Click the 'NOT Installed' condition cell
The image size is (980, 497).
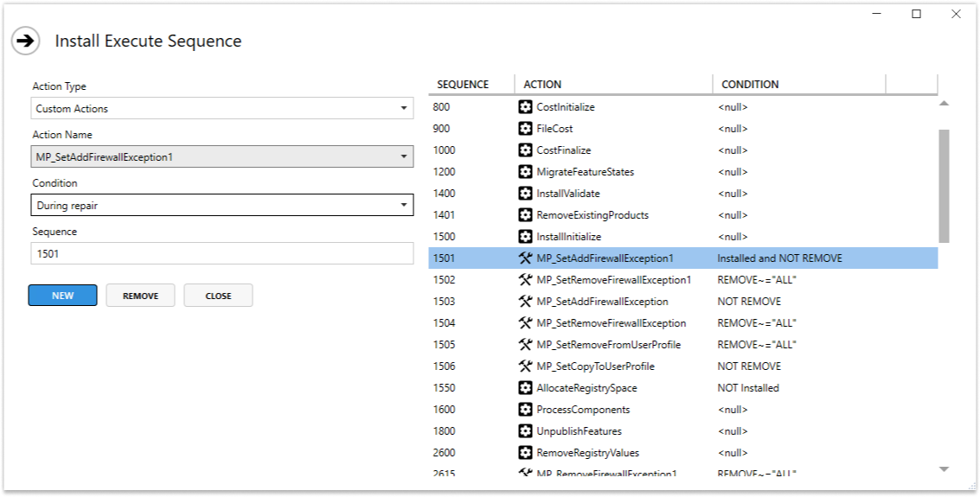(748, 388)
